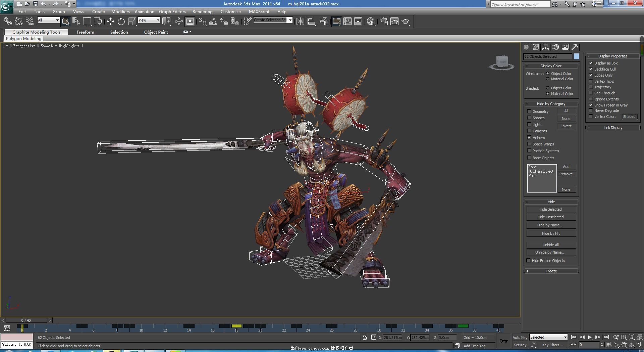The height and width of the screenshot is (352, 644).
Task: Click the Hide Selected button
Action: (x=551, y=209)
